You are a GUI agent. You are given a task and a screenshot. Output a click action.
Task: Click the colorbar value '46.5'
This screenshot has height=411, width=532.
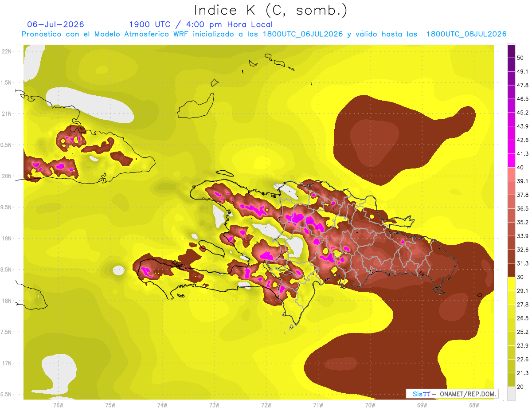pos(523,99)
